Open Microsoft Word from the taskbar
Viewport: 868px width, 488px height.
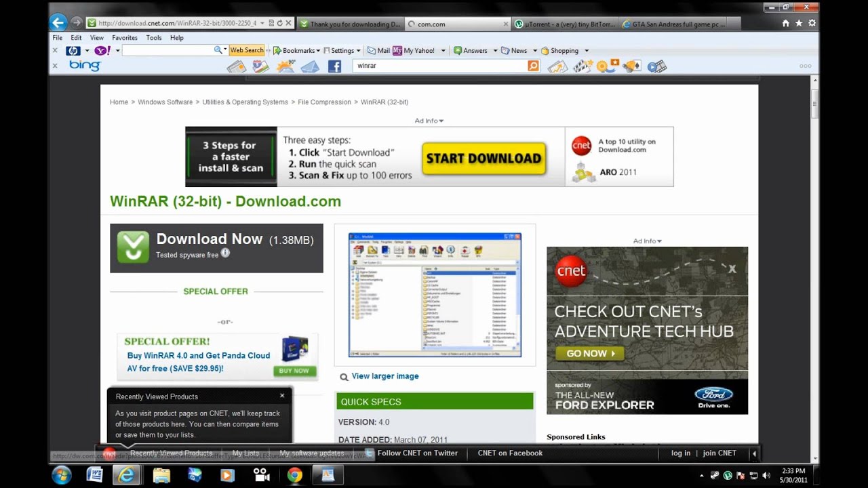pyautogui.click(x=95, y=475)
